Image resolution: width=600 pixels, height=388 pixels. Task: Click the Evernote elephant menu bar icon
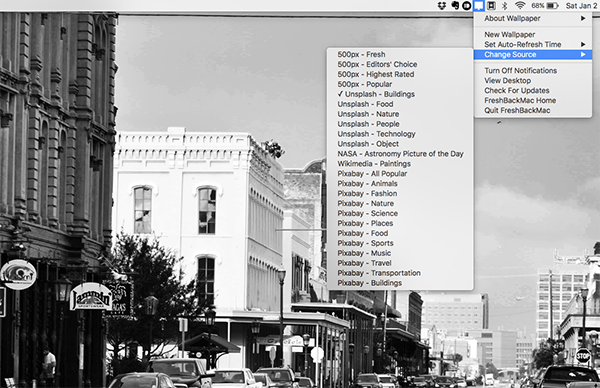455,6
